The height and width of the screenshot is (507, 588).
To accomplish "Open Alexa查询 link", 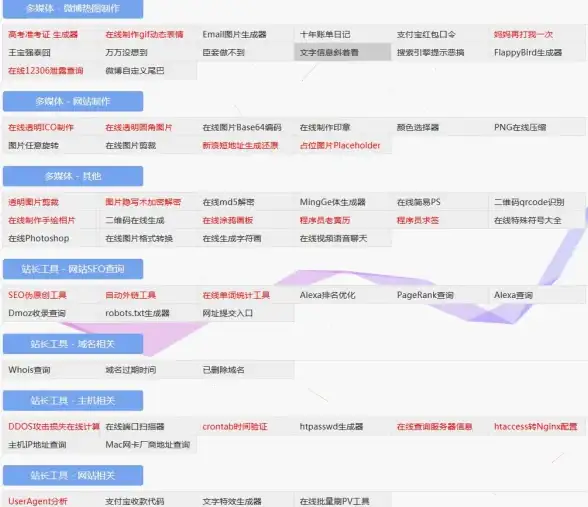I will click(x=513, y=296).
